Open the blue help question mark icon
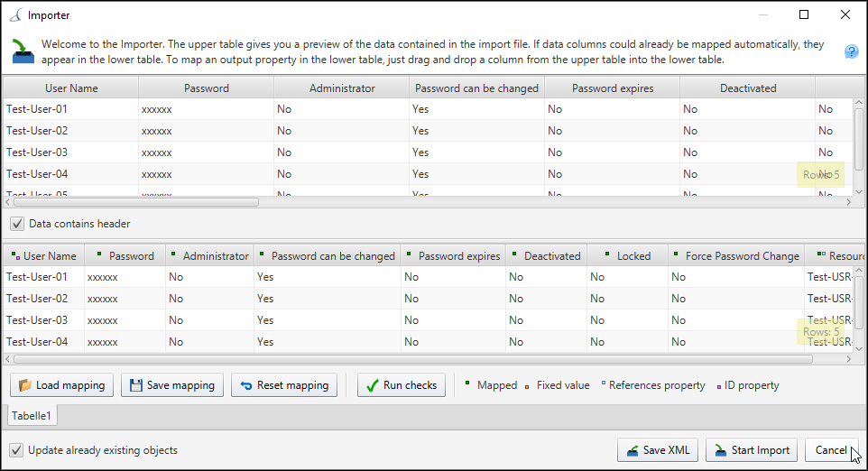The image size is (868, 471). click(x=852, y=52)
